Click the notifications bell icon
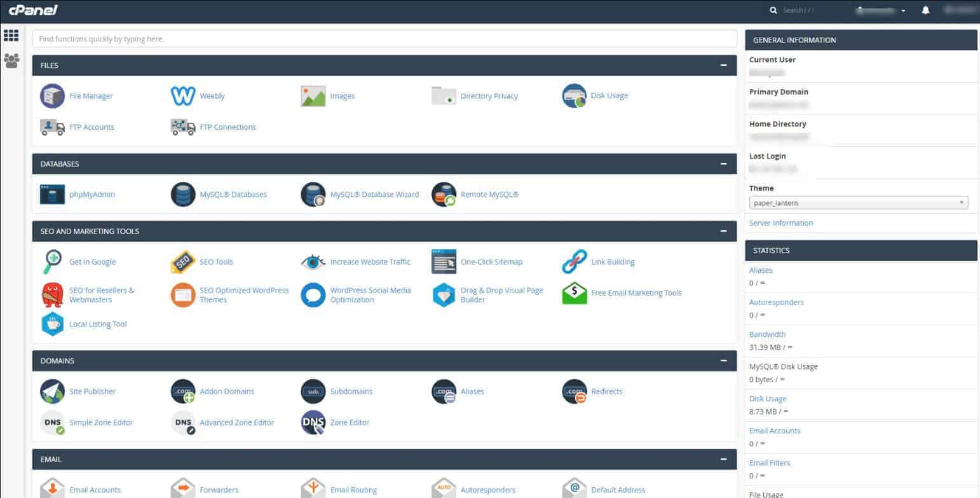Viewport: 980px width, 498px height. [926, 10]
